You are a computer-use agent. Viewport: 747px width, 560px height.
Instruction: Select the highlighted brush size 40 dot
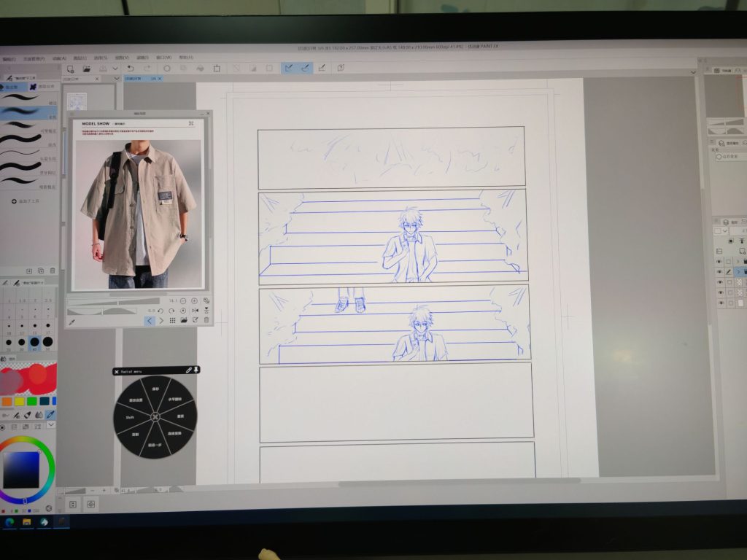click(x=34, y=342)
